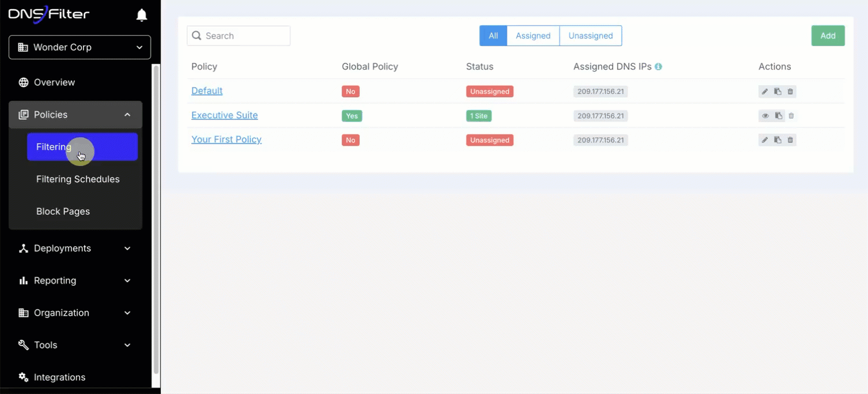Duplicate the Executive Suite policy
Screen dimensions: 868x394
(778, 116)
